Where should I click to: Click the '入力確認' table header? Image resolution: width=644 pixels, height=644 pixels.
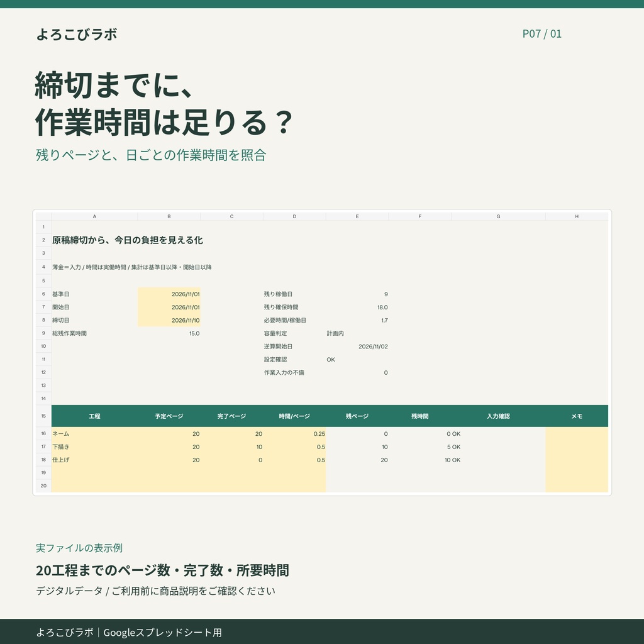498,416
